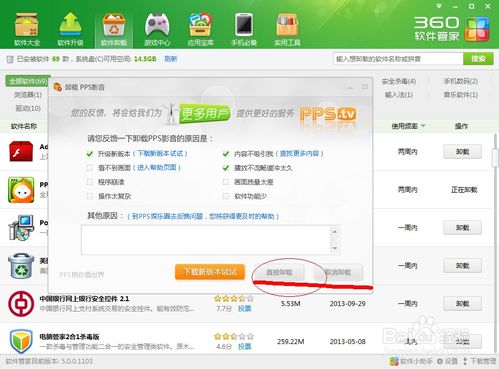Image resolution: width=499 pixels, height=369 pixels.
Task: Select the 手机数码(2) category
Action: pyautogui.click(x=460, y=81)
